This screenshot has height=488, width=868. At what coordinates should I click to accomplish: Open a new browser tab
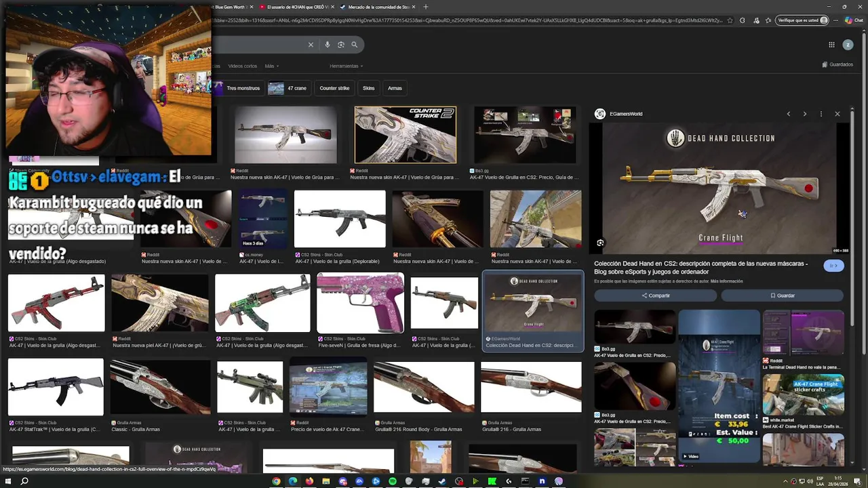pyautogui.click(x=425, y=7)
